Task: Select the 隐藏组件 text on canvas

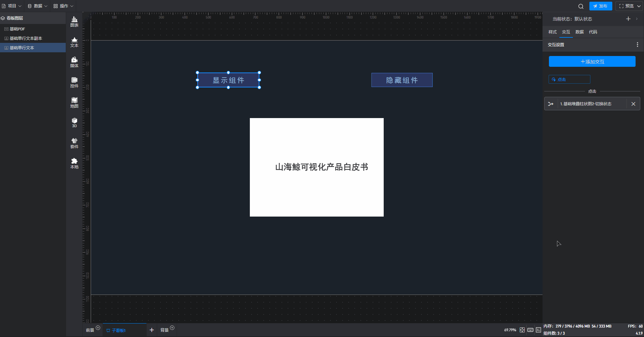Action: (x=402, y=80)
